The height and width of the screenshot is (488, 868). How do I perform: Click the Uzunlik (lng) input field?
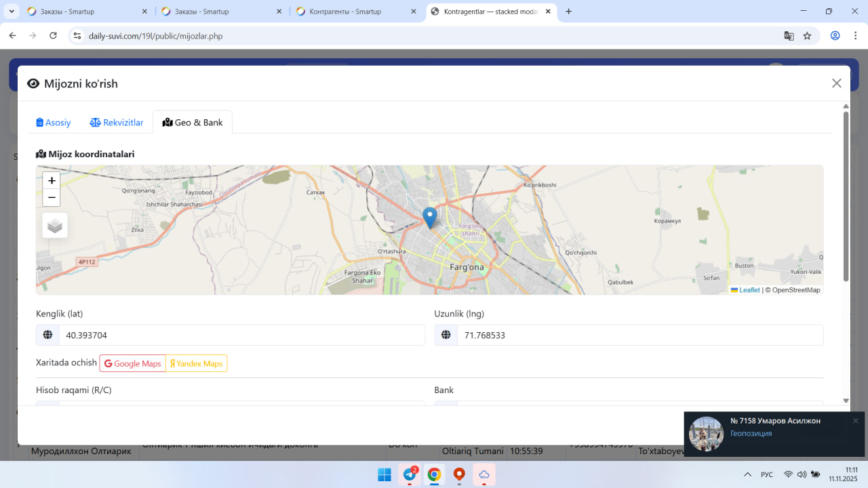(639, 335)
